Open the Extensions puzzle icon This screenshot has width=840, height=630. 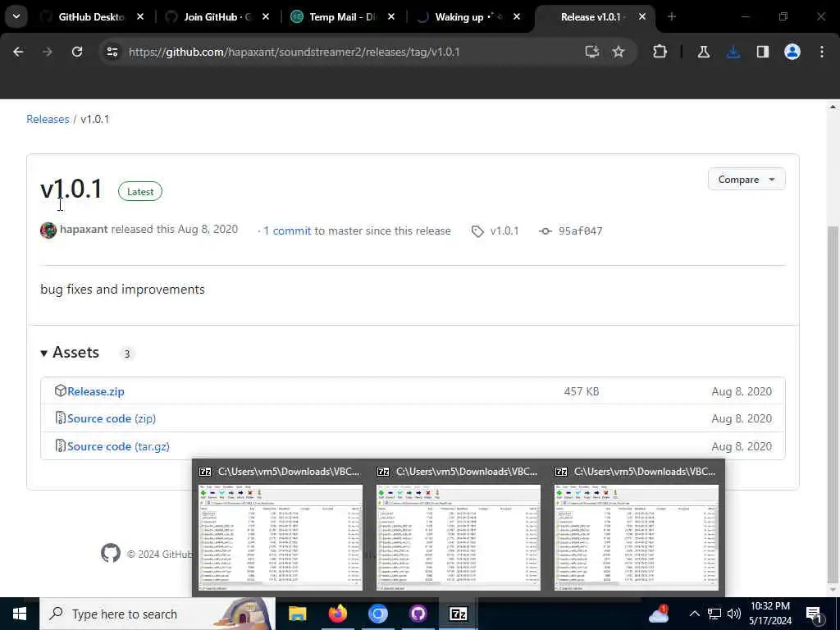[x=660, y=52]
